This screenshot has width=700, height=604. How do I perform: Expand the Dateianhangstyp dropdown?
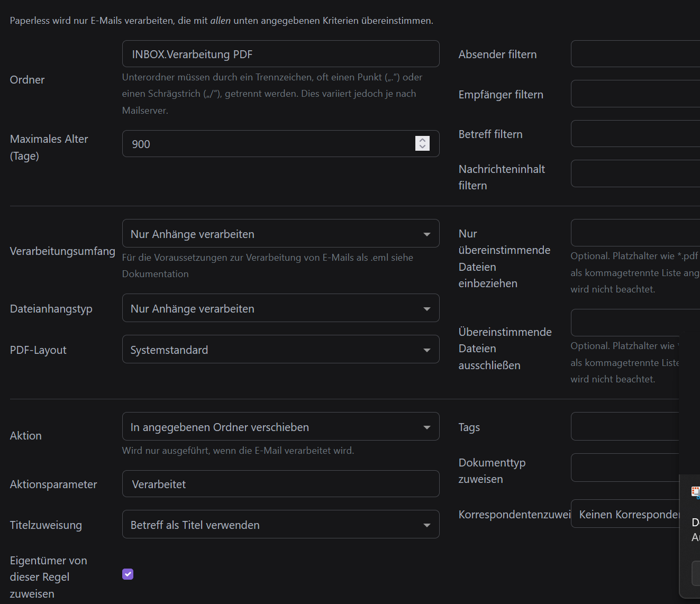coord(280,308)
